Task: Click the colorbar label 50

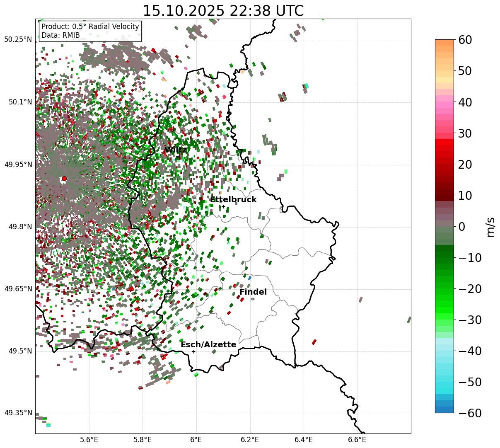Action: tap(465, 71)
